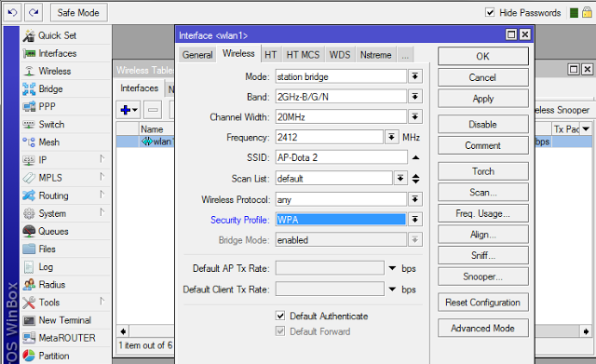Expand the Default AP Tx Rate arrow
Image resolution: width=596 pixels, height=364 pixels.
coord(392,268)
